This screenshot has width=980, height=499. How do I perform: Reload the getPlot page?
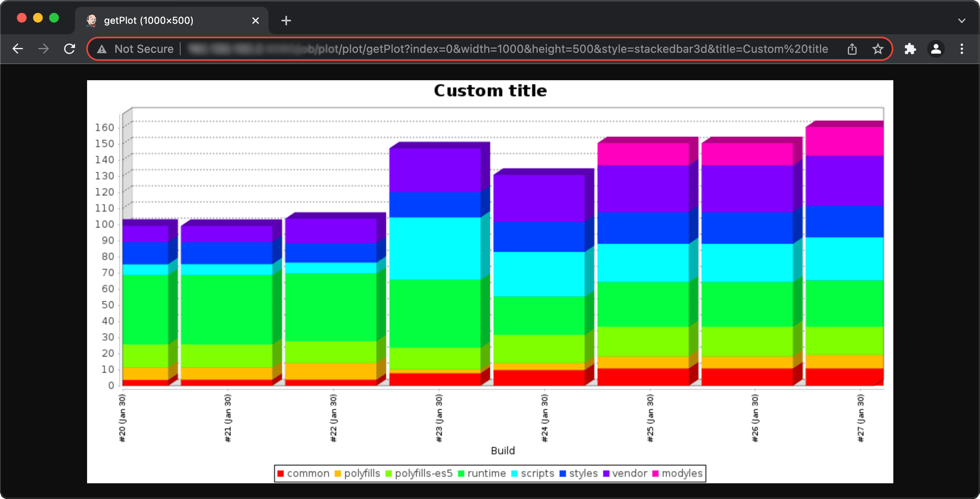70,49
